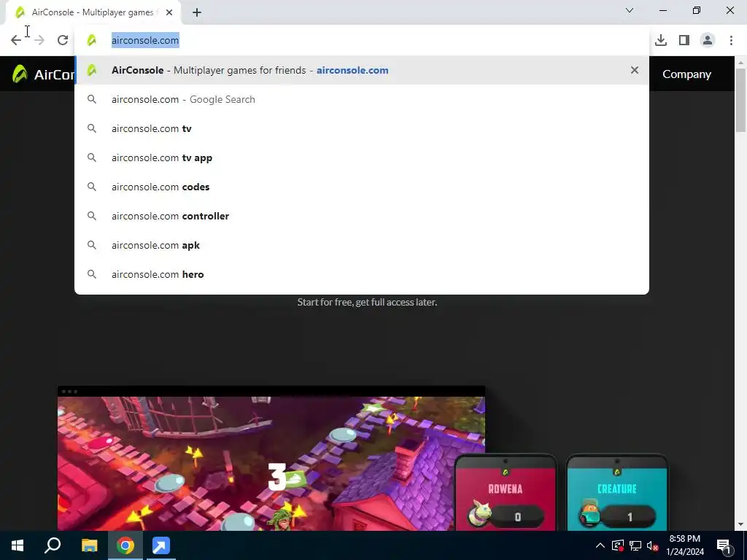
Task: Click the security alert tray icon
Action: pyautogui.click(x=617, y=545)
